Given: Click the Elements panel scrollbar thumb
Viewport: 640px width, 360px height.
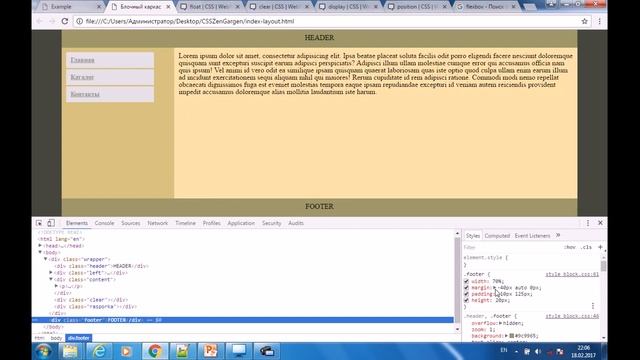Looking at the screenshot, I should [457, 280].
